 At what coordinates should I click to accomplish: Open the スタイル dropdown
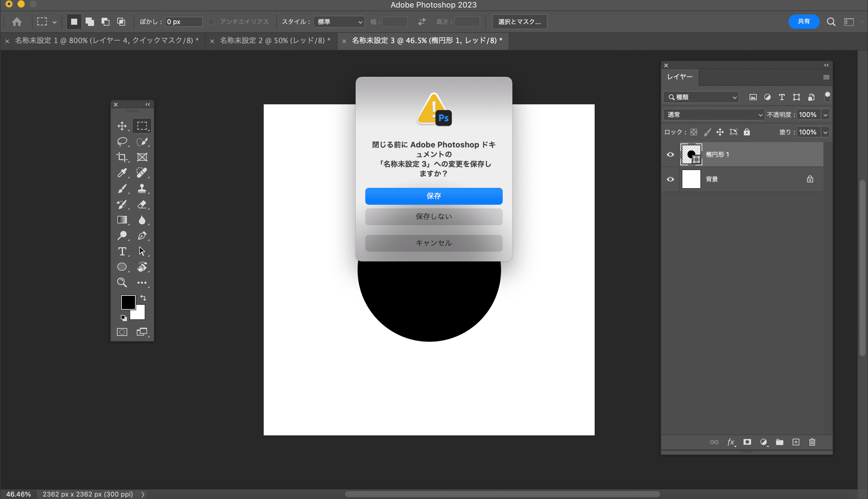(339, 22)
